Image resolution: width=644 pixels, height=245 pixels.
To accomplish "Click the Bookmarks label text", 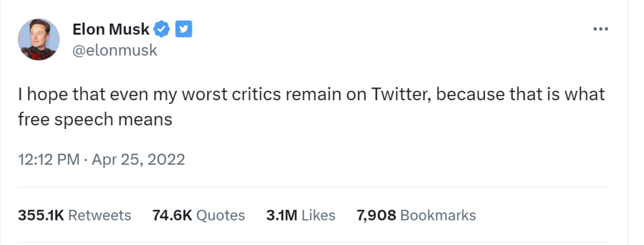I will [438, 215].
